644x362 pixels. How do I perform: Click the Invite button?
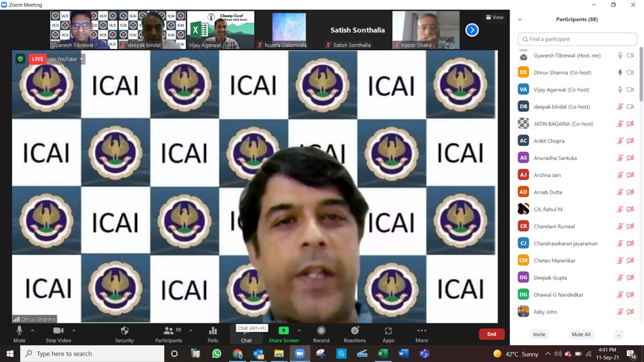pyautogui.click(x=540, y=334)
